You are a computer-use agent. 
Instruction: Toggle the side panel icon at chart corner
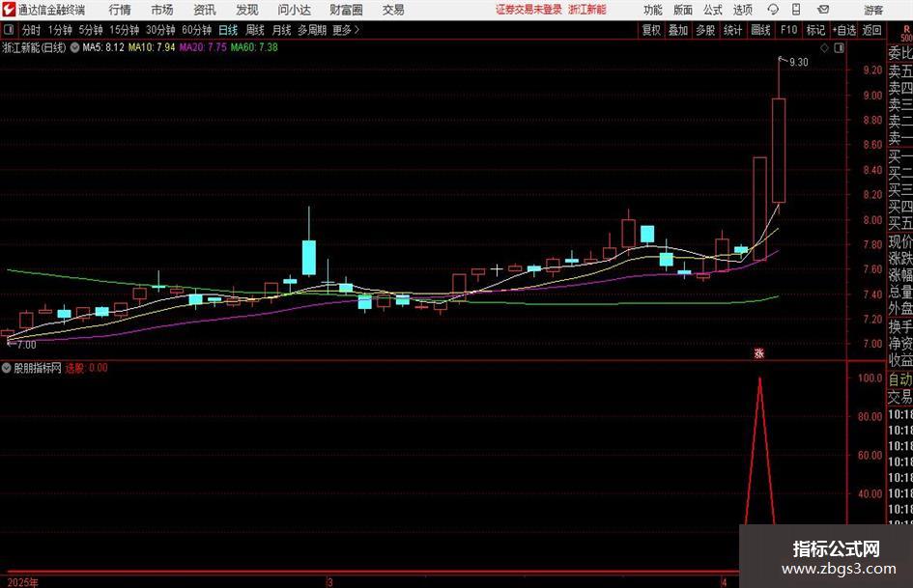point(839,48)
